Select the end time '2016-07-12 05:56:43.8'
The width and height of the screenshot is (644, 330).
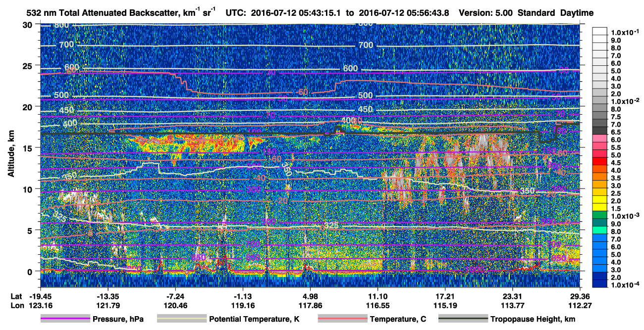pyautogui.click(x=403, y=12)
